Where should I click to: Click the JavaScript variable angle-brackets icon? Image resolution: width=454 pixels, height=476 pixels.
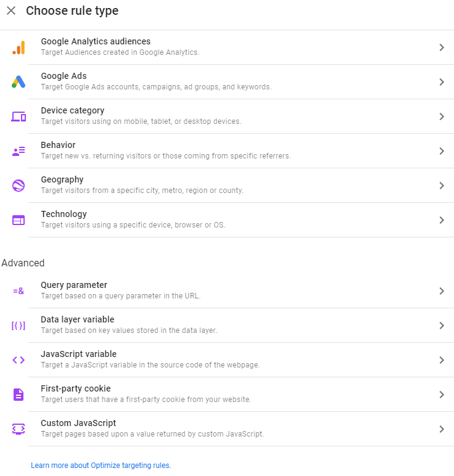[x=19, y=360]
